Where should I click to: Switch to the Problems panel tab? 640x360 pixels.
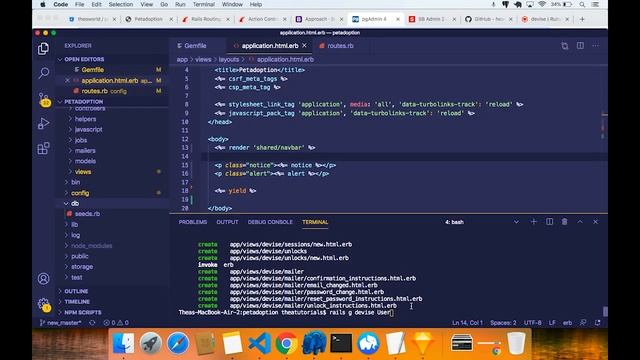pos(193,222)
